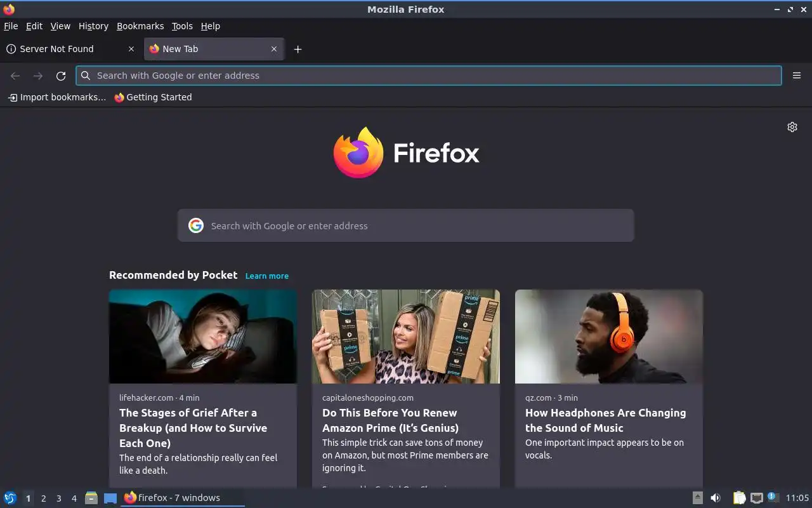Reload the current page
This screenshot has height=508, width=812.
coord(61,76)
